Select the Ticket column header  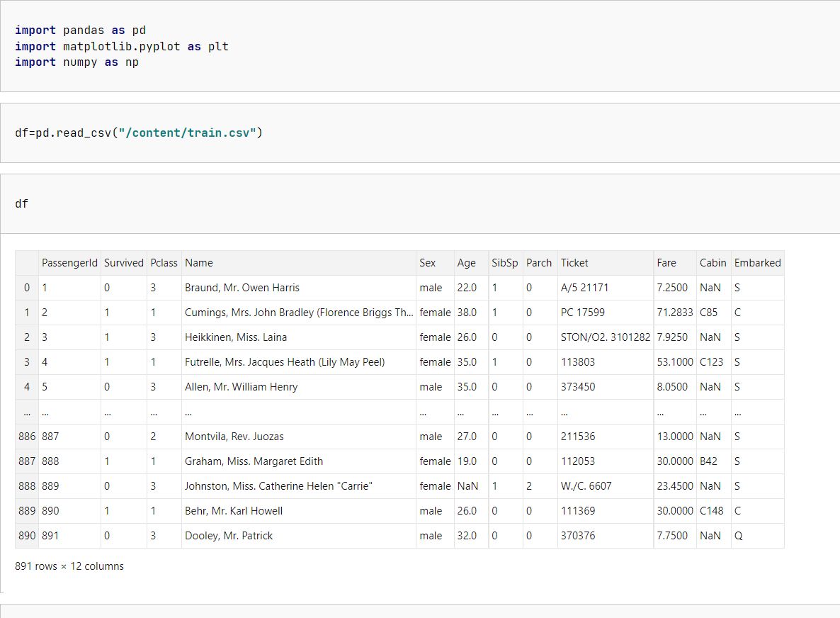(574, 263)
